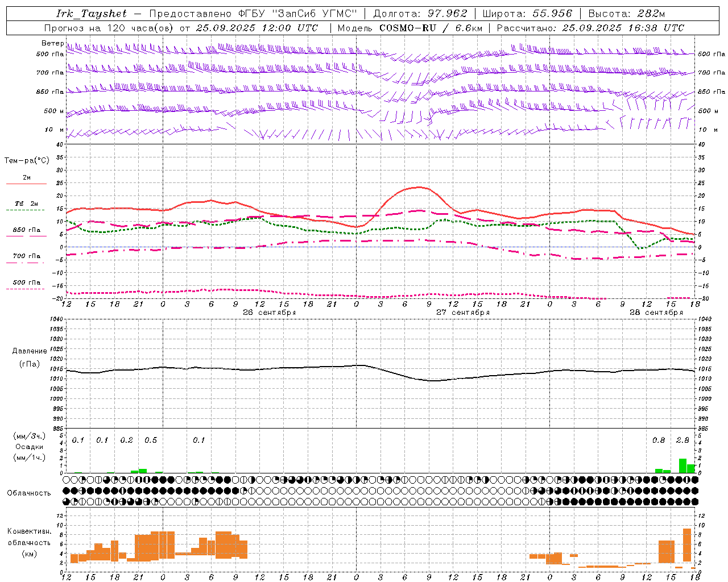The width and height of the screenshot is (728, 582).
Task: Select the 850 гПа temperature legend label
Action: 26,230
